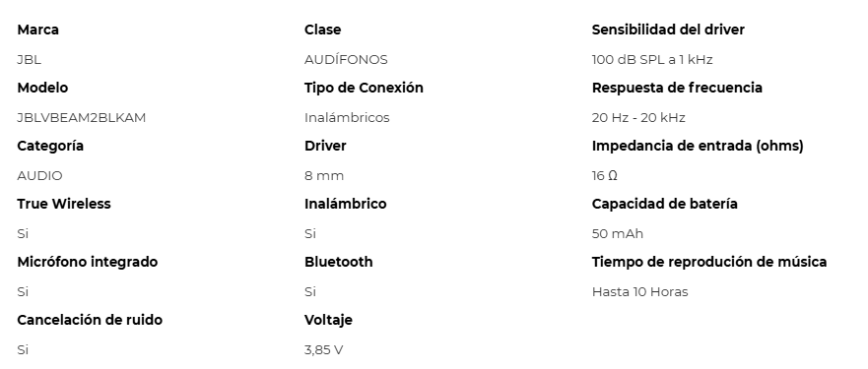The image size is (868, 369).
Task: Click the Micrófono integrado label
Action: tap(88, 262)
